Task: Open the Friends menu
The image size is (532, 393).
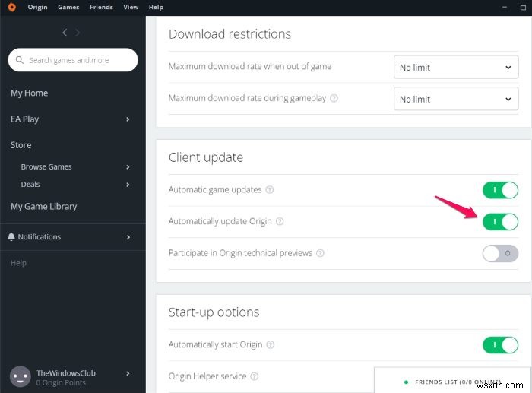Action: 101,7
